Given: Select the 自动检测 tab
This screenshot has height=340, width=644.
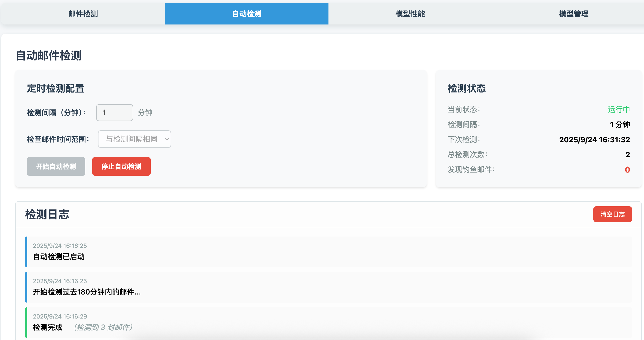Looking at the screenshot, I should 247,14.
